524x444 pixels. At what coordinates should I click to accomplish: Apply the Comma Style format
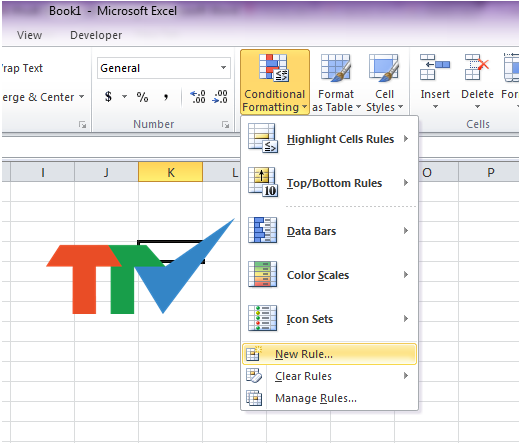(166, 97)
